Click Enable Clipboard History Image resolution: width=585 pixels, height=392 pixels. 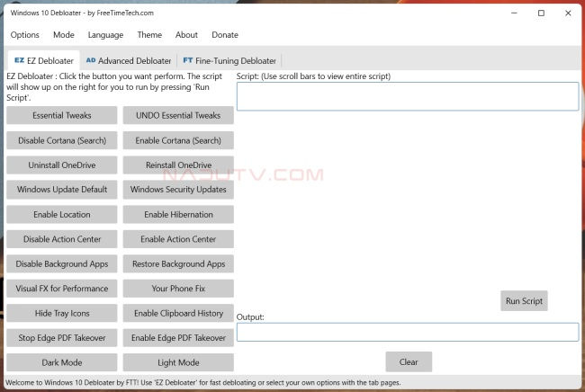pos(178,314)
